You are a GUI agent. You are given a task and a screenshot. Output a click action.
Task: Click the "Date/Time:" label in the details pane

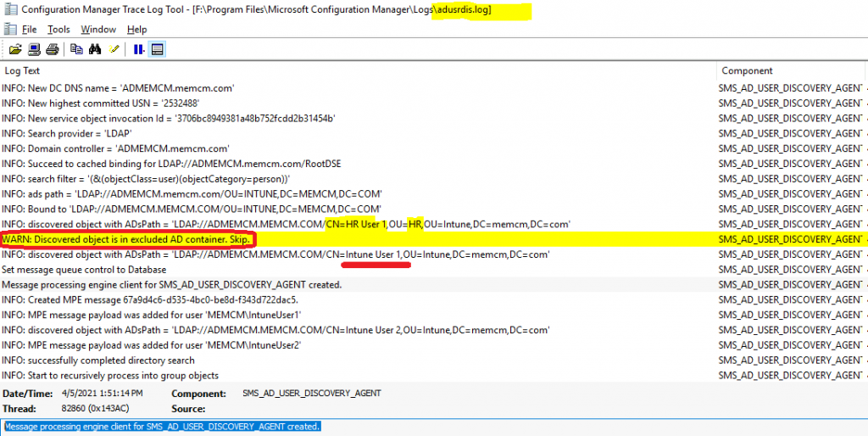coord(28,394)
